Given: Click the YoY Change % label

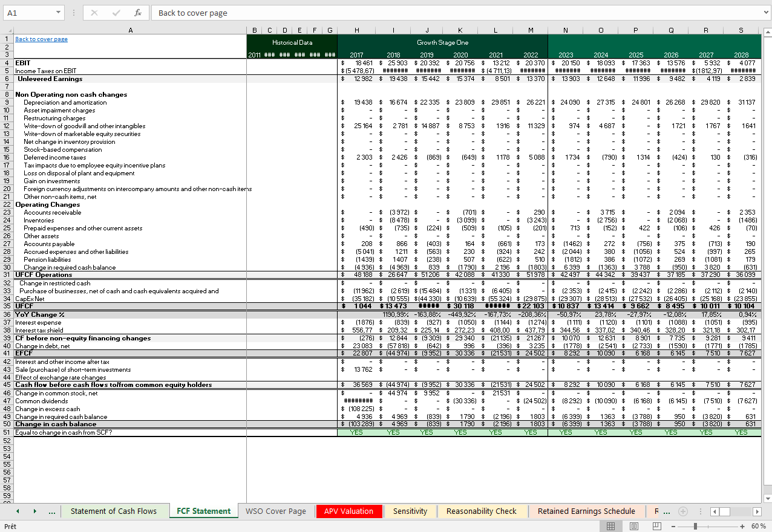Looking at the screenshot, I should pos(40,314).
